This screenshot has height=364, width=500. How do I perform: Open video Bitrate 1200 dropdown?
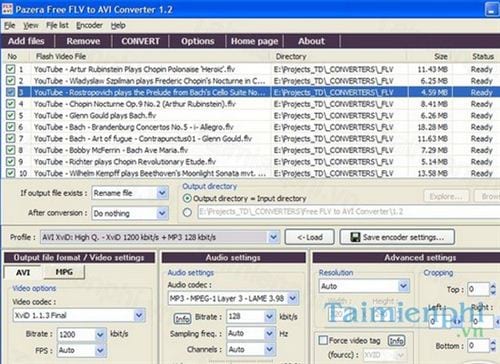pos(100,334)
